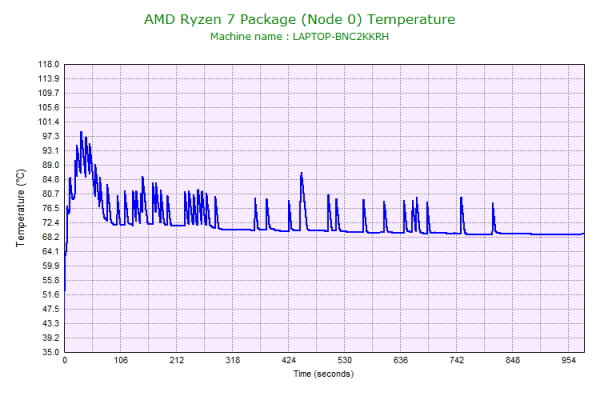Click the 47.5 y-axis tick value
The height and width of the screenshot is (400, 600).
tap(51, 309)
